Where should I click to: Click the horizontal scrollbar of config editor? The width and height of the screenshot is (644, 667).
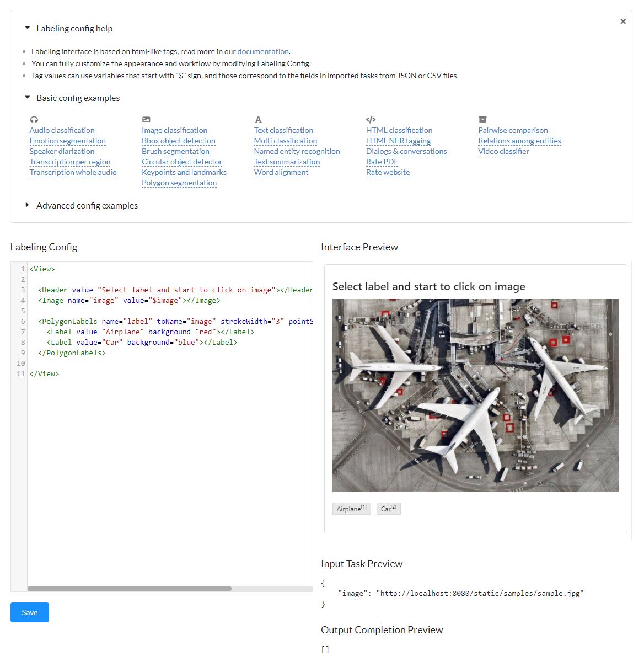point(130,589)
